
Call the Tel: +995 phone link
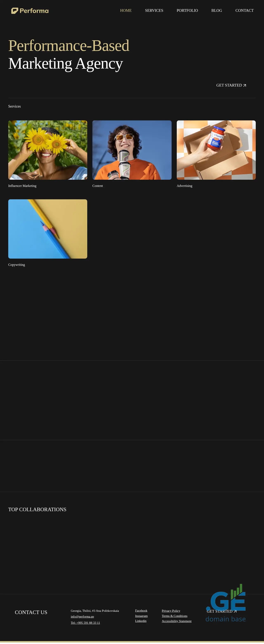85,623
